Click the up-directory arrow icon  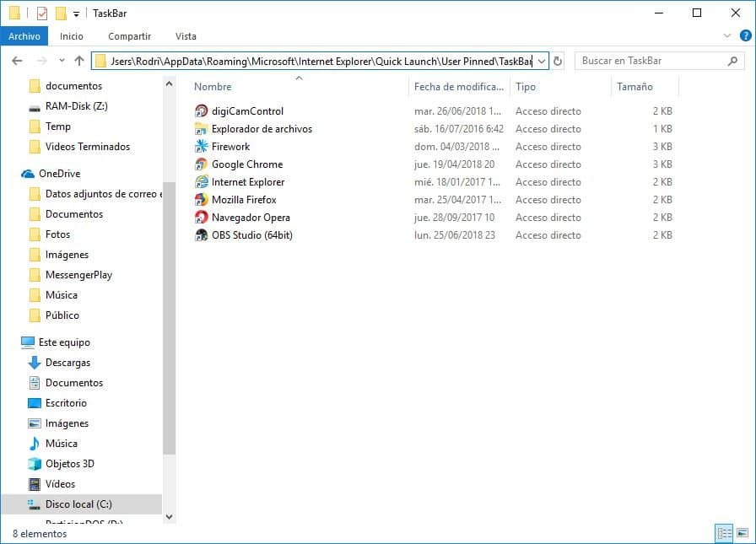pos(79,61)
